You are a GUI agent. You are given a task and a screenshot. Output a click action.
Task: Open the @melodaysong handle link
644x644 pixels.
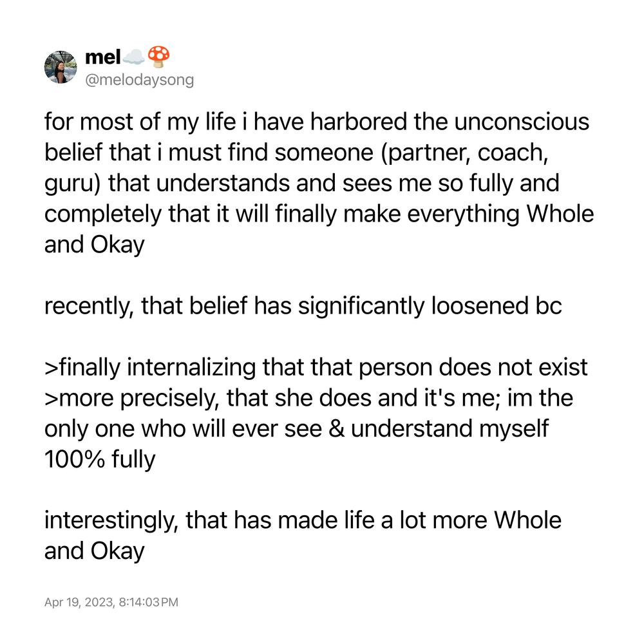(139, 80)
